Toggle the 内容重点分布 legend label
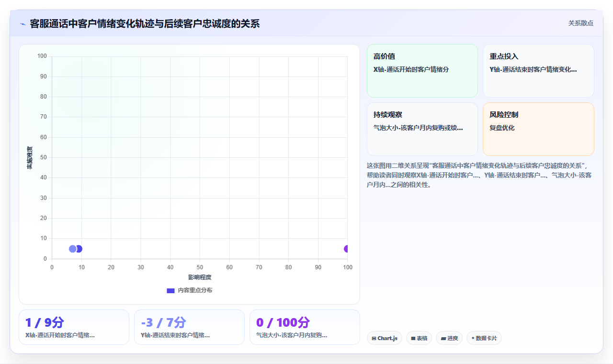Image resolution: width=613 pixels, height=364 pixels. (x=195, y=290)
